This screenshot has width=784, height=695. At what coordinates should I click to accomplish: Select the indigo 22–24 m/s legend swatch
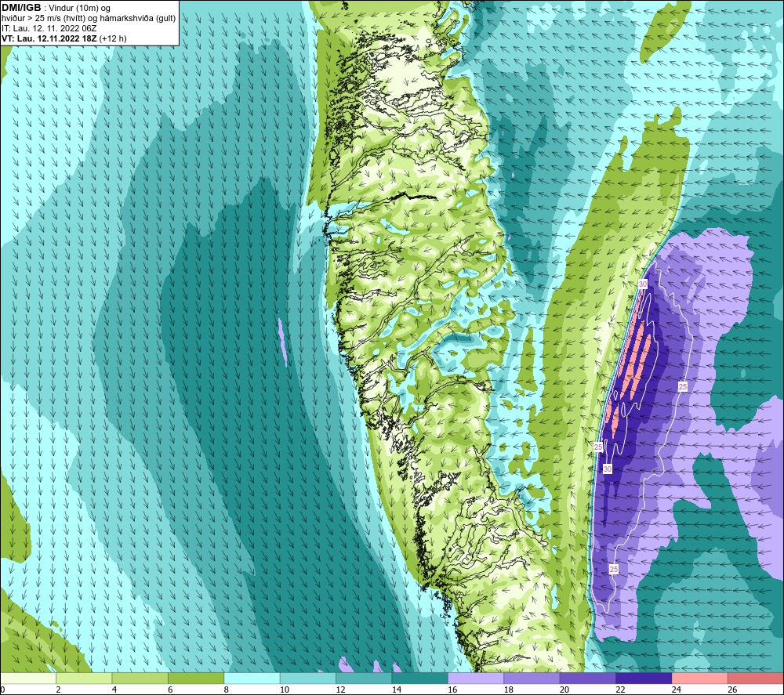click(644, 678)
